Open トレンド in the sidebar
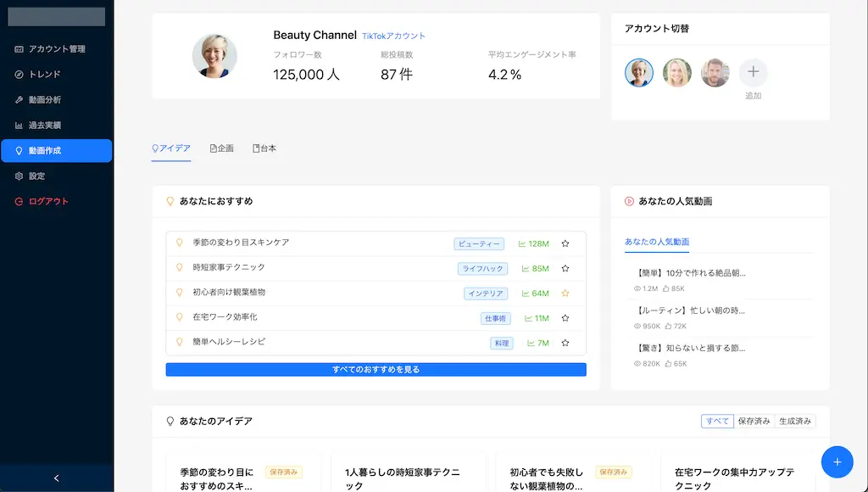This screenshot has width=868, height=492. point(44,75)
